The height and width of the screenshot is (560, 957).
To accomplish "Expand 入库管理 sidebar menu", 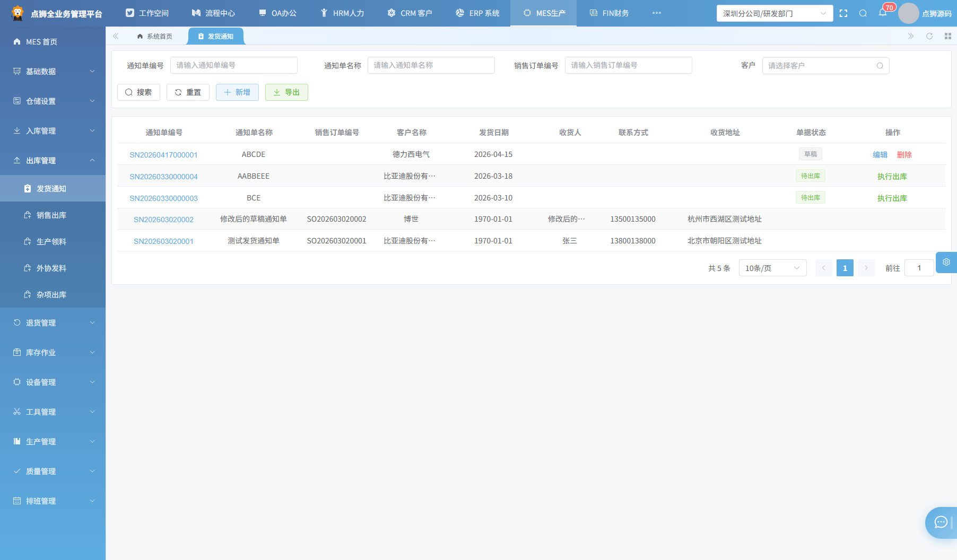I will (x=53, y=130).
